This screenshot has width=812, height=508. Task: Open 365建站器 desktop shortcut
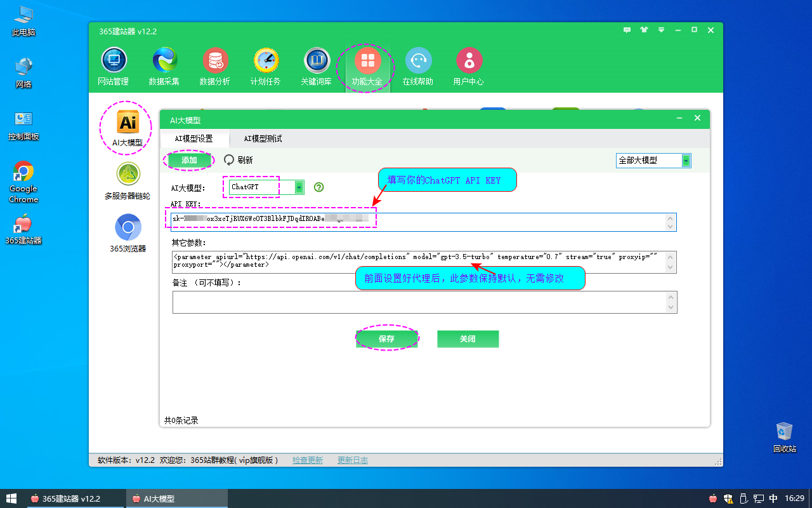pyautogui.click(x=23, y=230)
